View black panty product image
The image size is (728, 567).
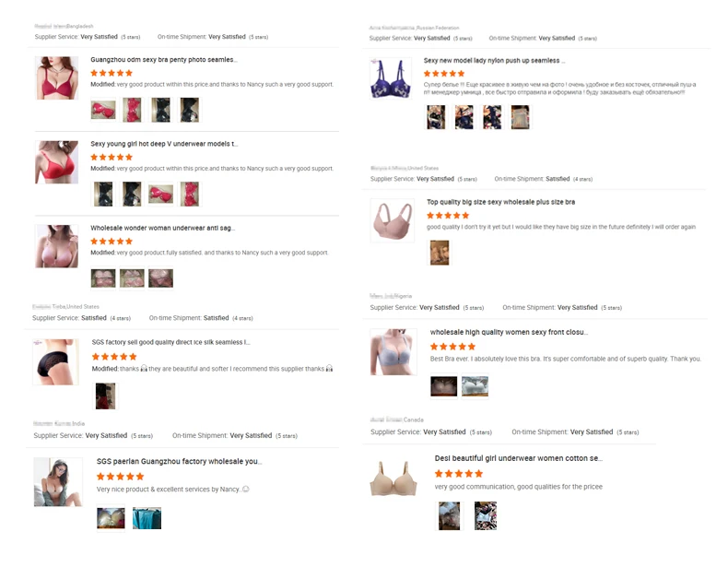55,361
